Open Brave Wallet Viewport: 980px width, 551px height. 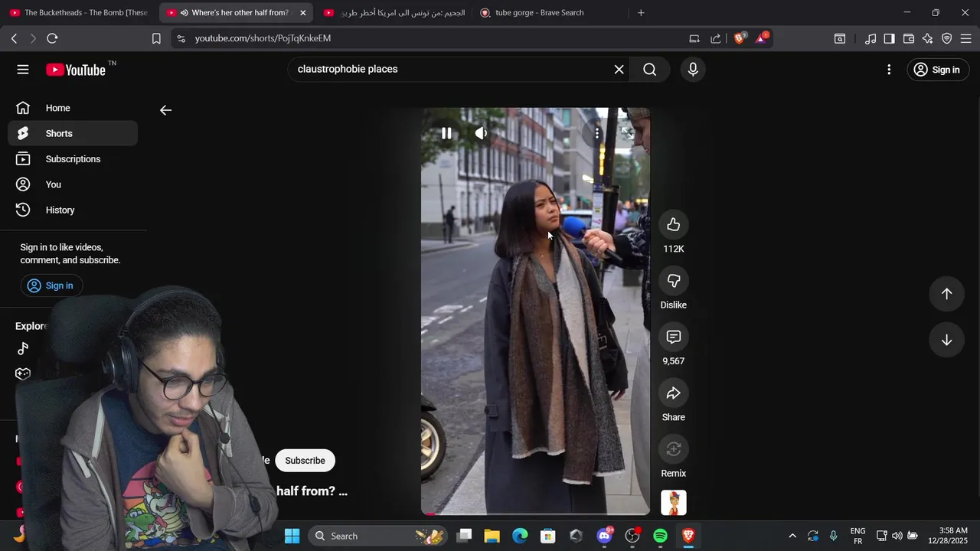tap(909, 38)
